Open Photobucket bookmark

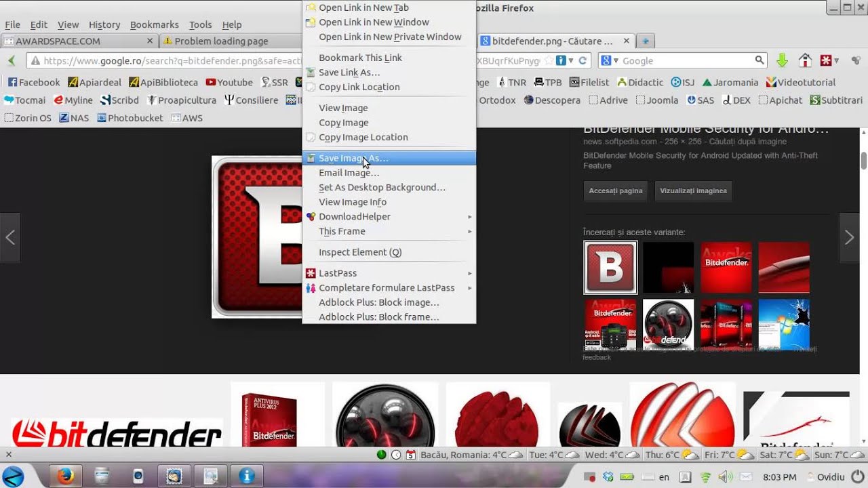130,117
